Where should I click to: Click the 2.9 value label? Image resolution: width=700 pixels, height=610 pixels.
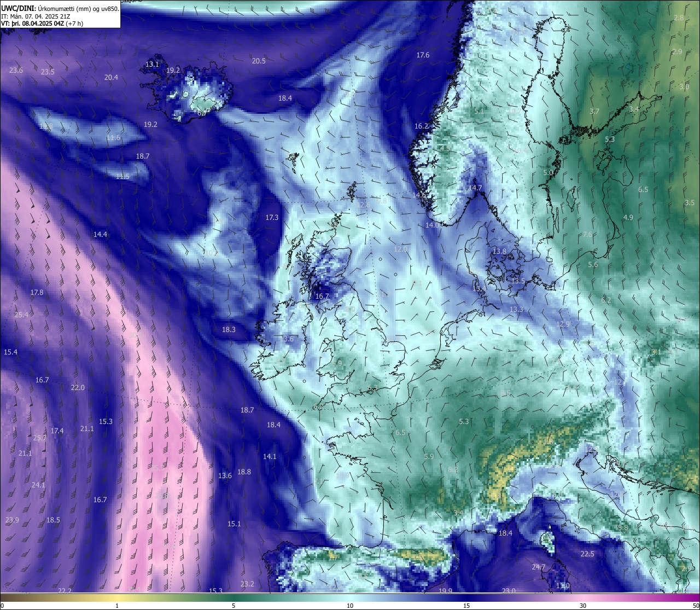coord(677,52)
